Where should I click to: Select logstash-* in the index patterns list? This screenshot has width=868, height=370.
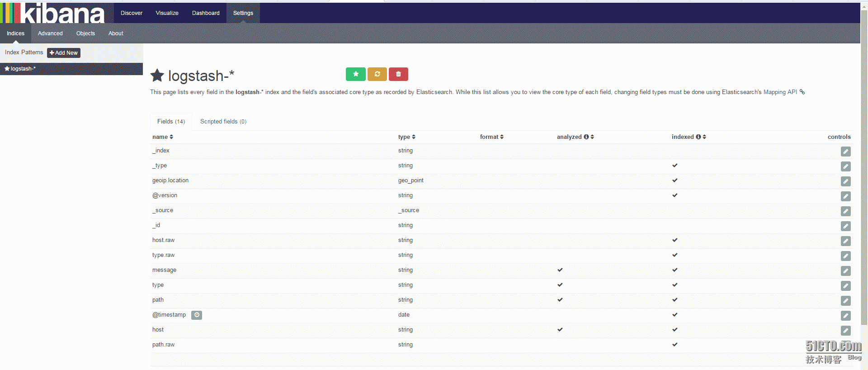click(71, 69)
